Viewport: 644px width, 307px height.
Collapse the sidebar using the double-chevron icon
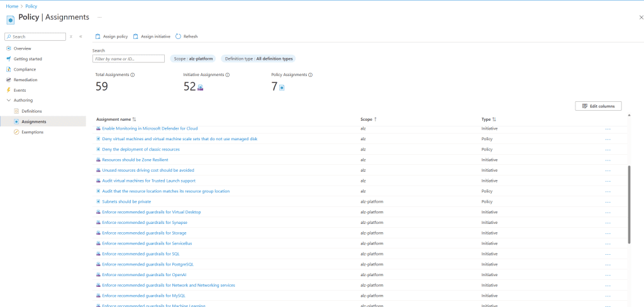tap(80, 36)
